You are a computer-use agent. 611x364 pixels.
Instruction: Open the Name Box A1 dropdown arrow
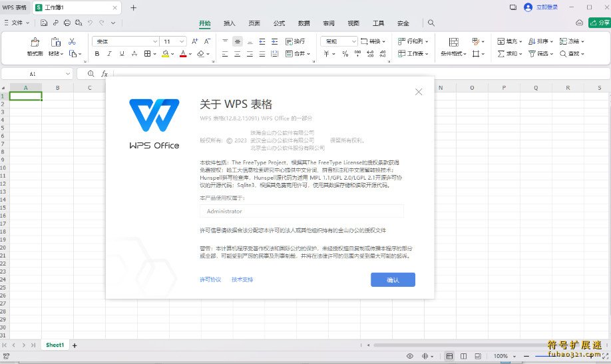(68, 74)
